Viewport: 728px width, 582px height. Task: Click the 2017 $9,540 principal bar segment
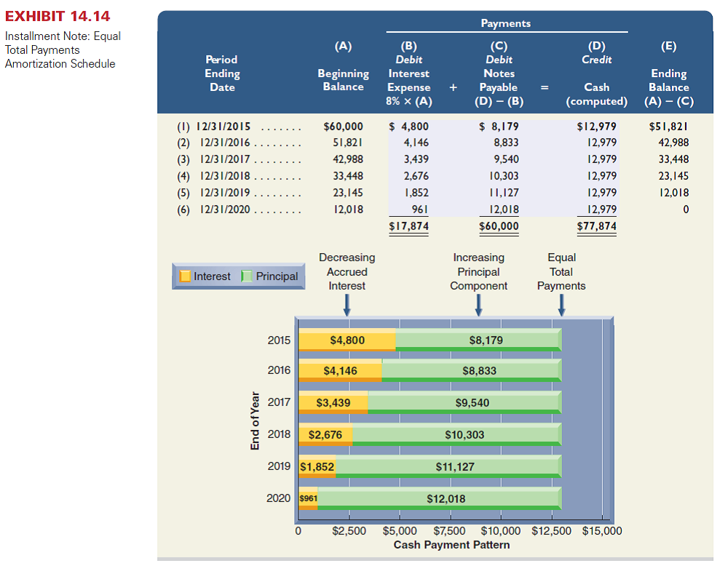point(464,402)
